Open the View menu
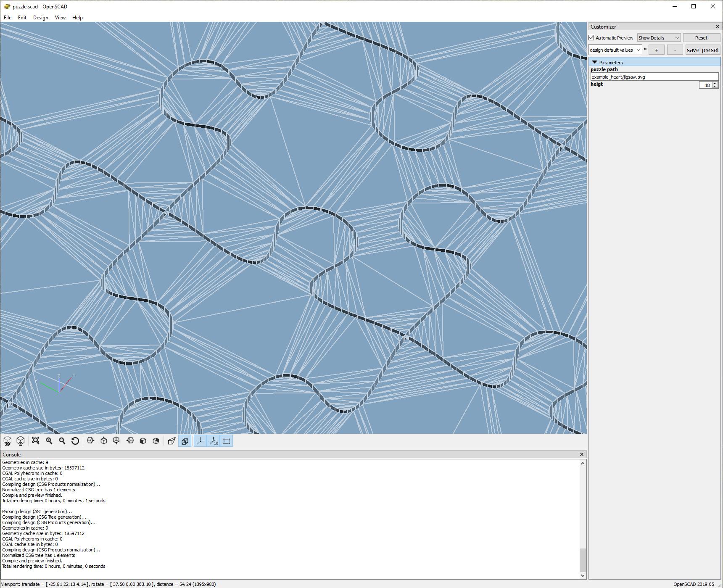The height and width of the screenshot is (588, 723). 60,17
